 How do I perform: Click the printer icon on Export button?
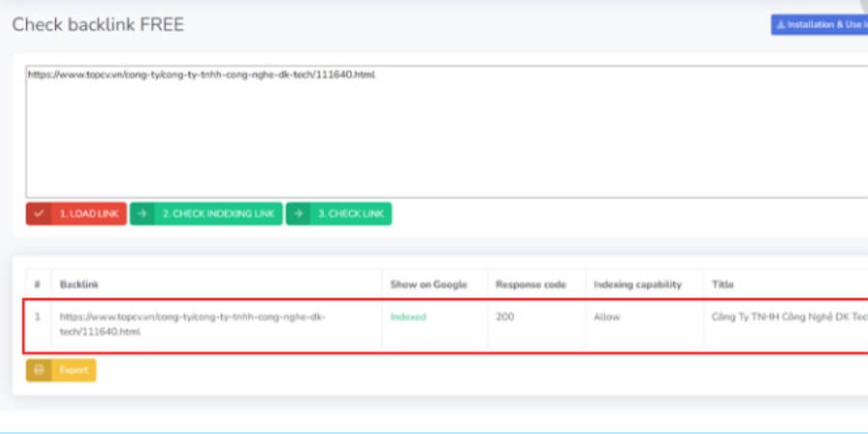click(39, 370)
